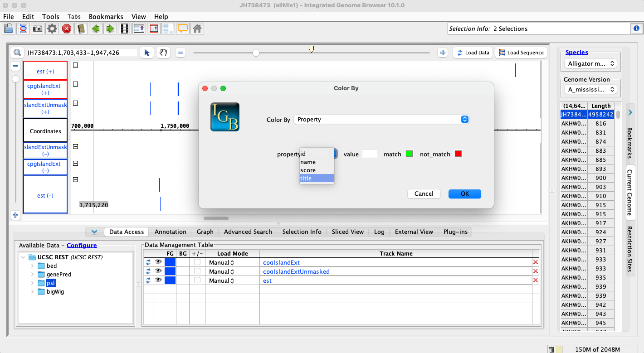Open the Color By Property dropdown
The height and width of the screenshot is (353, 644).
(381, 120)
